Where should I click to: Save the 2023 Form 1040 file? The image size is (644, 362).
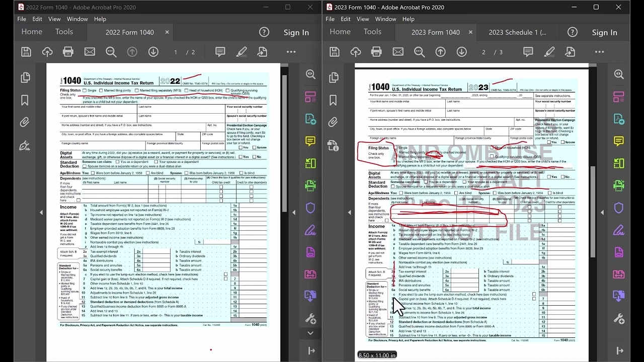[334, 52]
